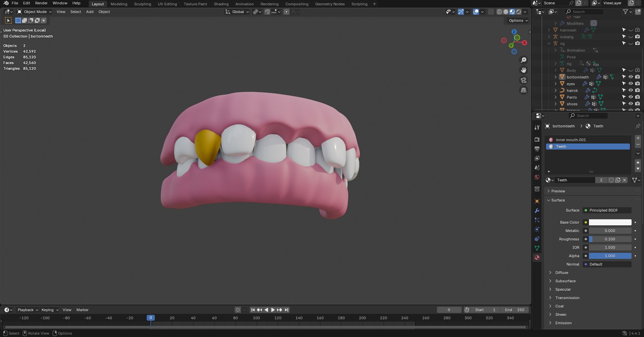644x337 pixels.
Task: Click the pan view hand icon
Action: tap(523, 70)
